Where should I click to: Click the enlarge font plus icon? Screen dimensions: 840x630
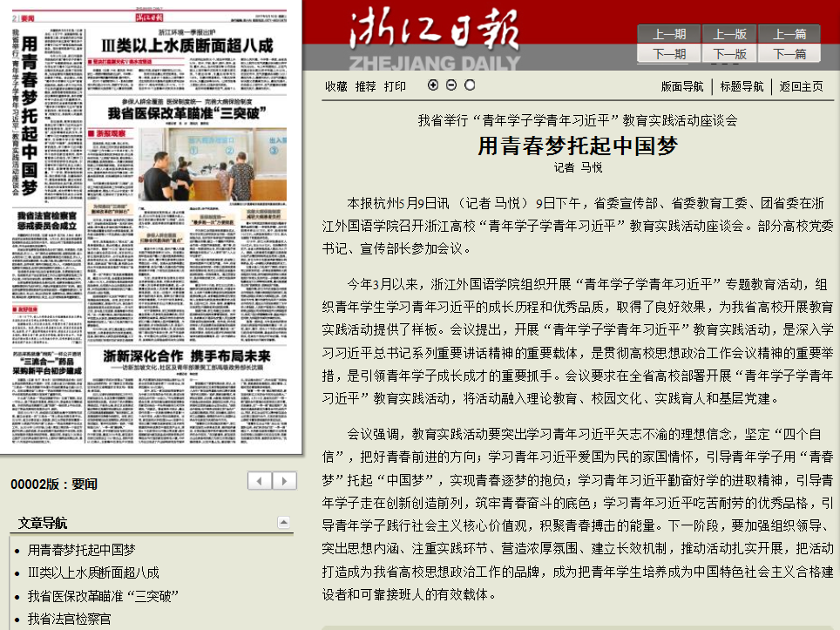pos(433,85)
